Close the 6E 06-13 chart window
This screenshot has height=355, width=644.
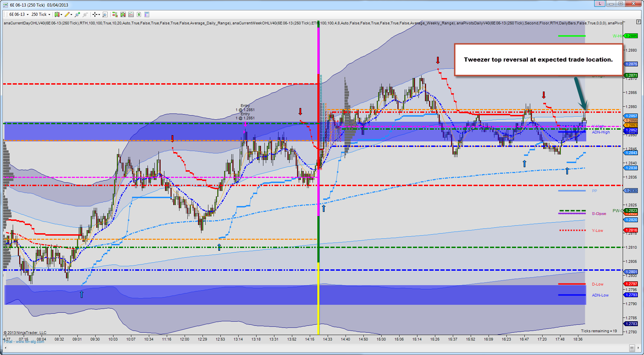click(x=633, y=4)
